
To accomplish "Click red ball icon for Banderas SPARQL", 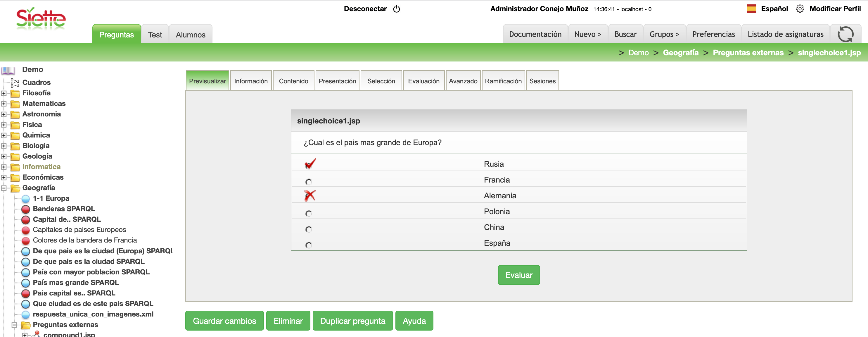I will [x=26, y=209].
